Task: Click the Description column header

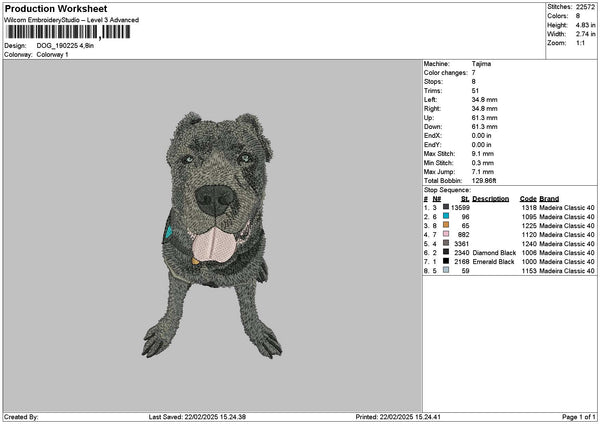Action: pos(490,198)
